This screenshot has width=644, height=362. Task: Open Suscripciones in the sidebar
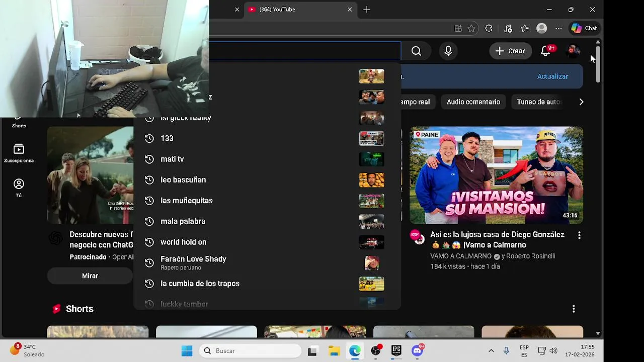(19, 153)
